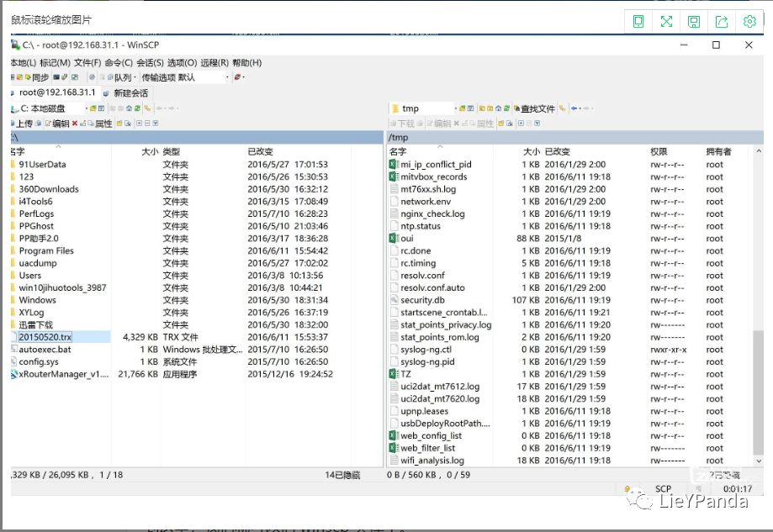Click the save floppy icon in viewer toolbar

(x=694, y=22)
